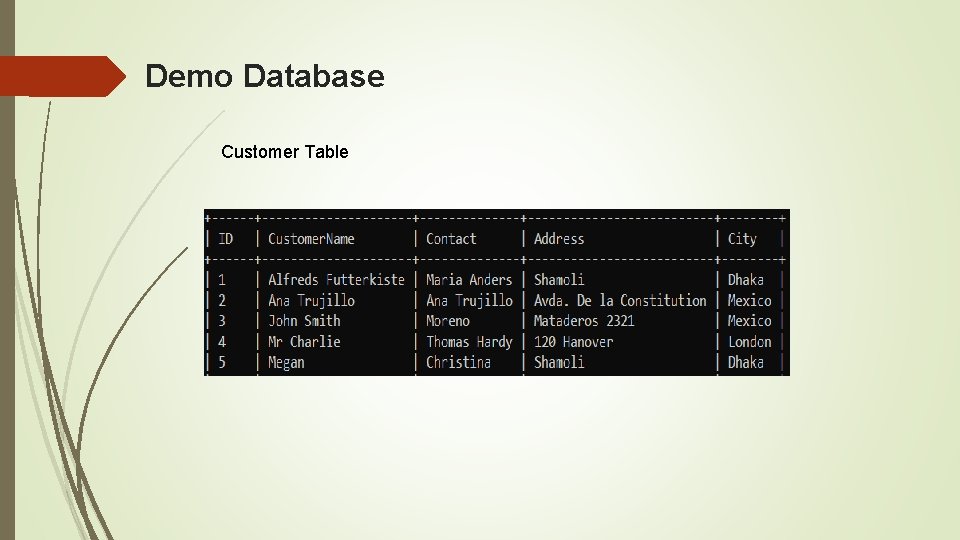Select the 'CustomerName' column header
The height and width of the screenshot is (540, 960).
311,239
